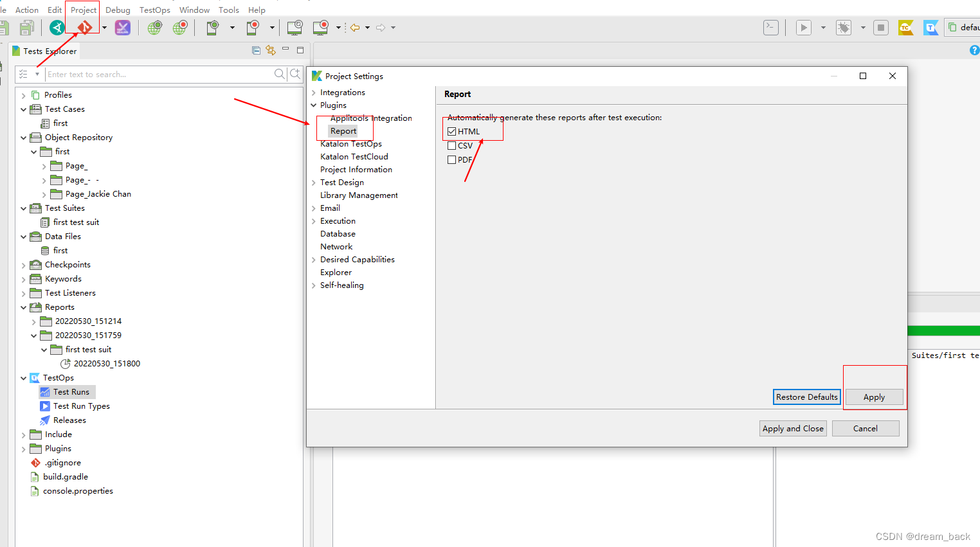This screenshot has width=980, height=547.
Task: Click the Stop execution square icon
Action: [881, 28]
